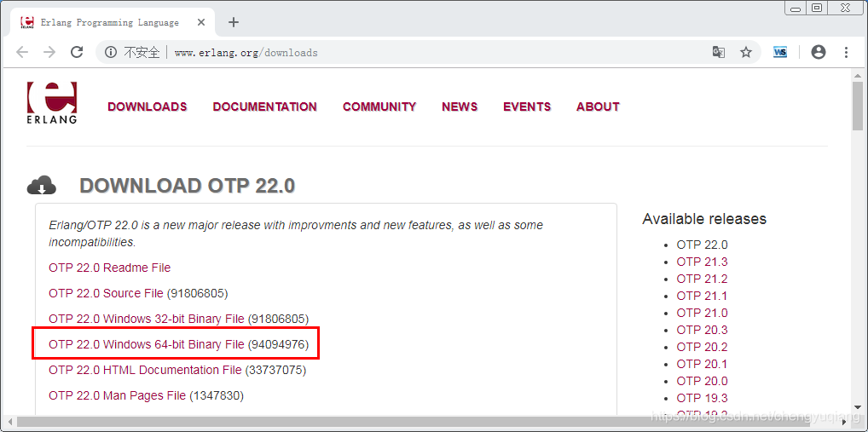868x432 pixels.
Task: Select OTP 21.3 release
Action: [x=702, y=262]
